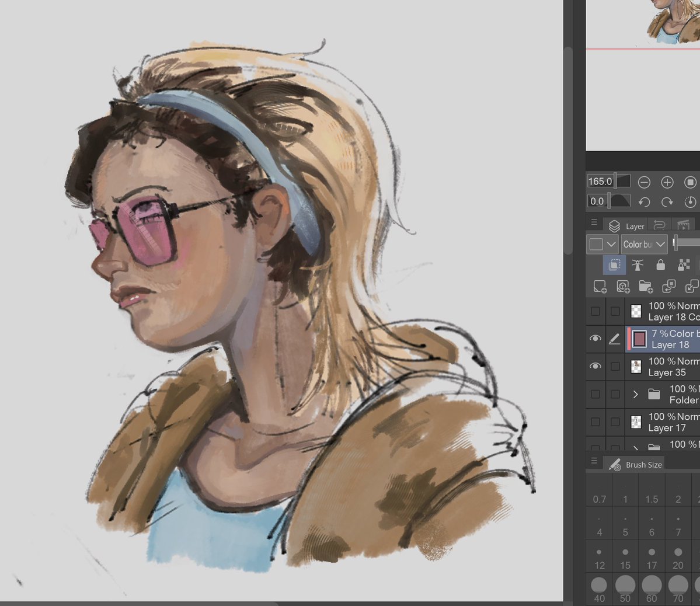Image resolution: width=700 pixels, height=606 pixels.
Task: Set as reference layer using lighthouse icon
Action: [638, 265]
